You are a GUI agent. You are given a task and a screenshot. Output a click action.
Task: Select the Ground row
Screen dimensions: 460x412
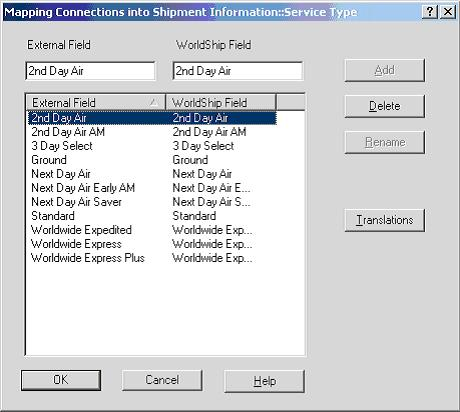point(152,160)
